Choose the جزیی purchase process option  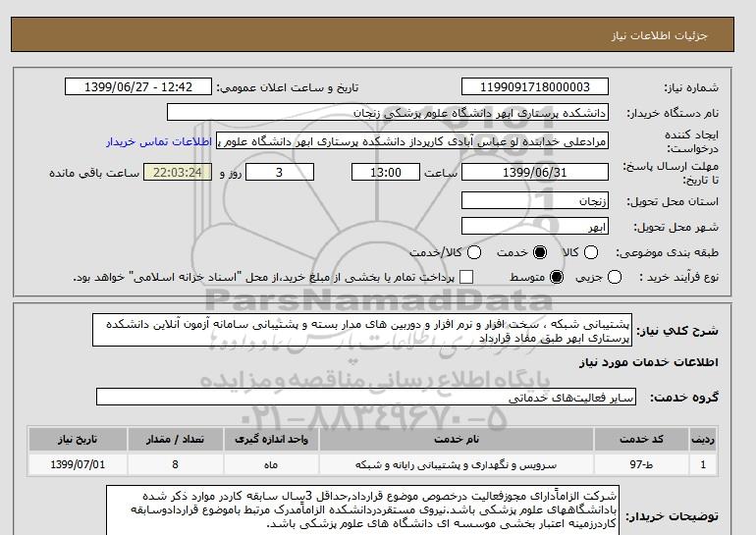(x=615, y=277)
